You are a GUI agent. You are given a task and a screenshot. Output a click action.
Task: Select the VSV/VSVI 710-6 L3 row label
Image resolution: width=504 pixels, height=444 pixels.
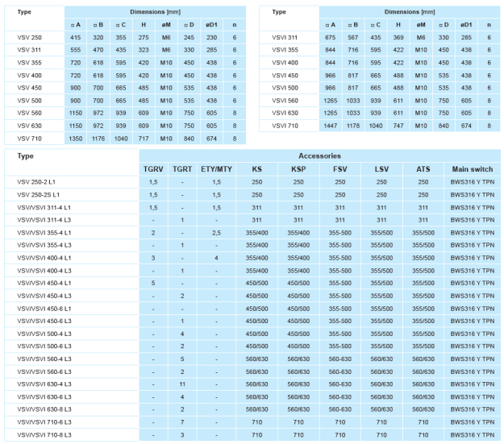tap(44, 422)
